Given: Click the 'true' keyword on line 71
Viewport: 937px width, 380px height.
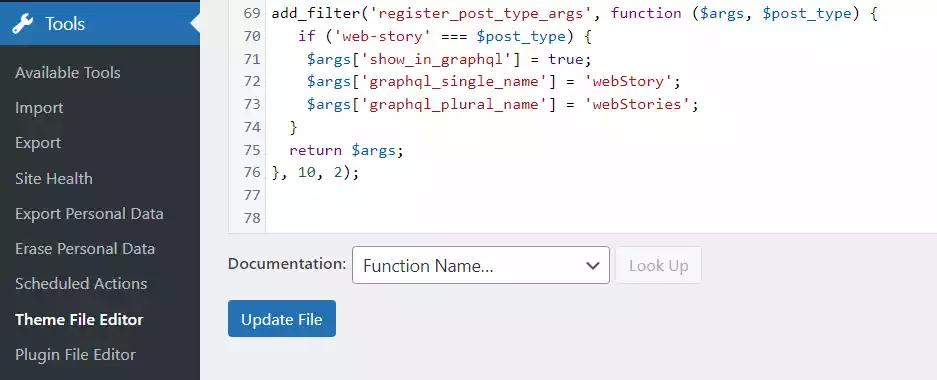Looking at the screenshot, I should click(x=565, y=59).
